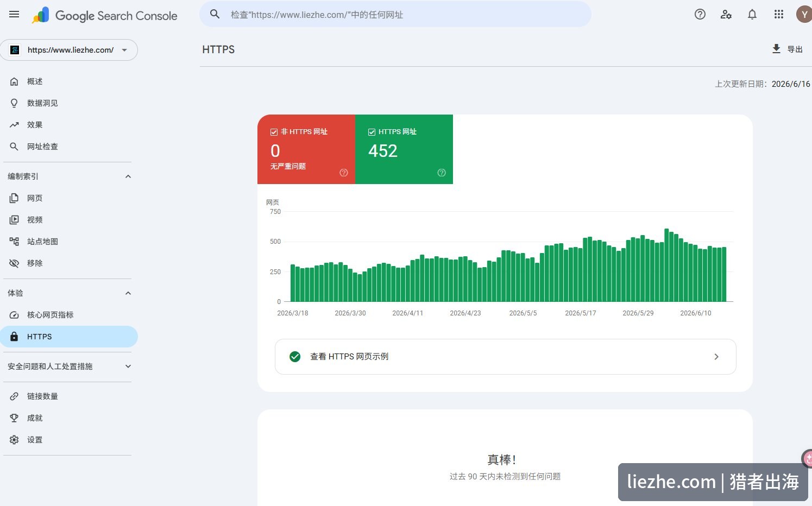Open the hamburger main menu
812x506 pixels.
[14, 15]
